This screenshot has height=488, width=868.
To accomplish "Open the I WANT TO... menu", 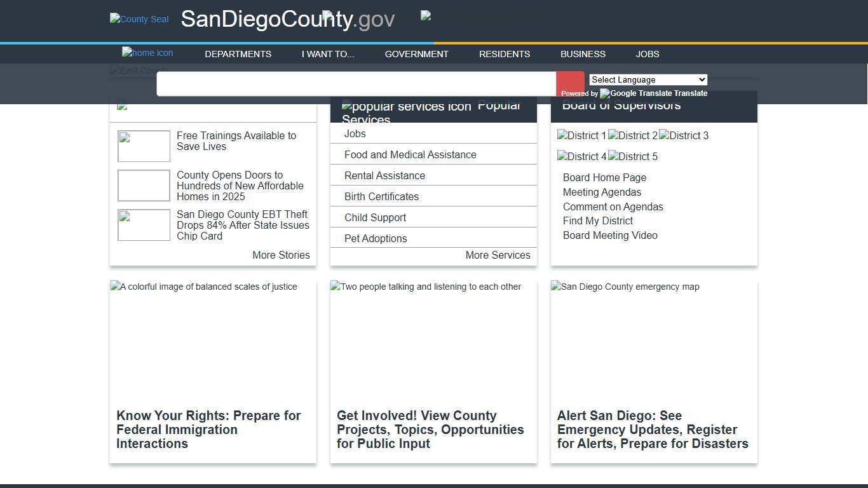I will point(327,54).
